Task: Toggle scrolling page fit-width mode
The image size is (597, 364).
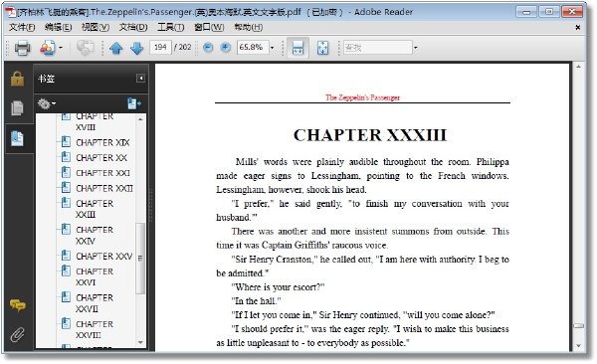Action: click(298, 48)
